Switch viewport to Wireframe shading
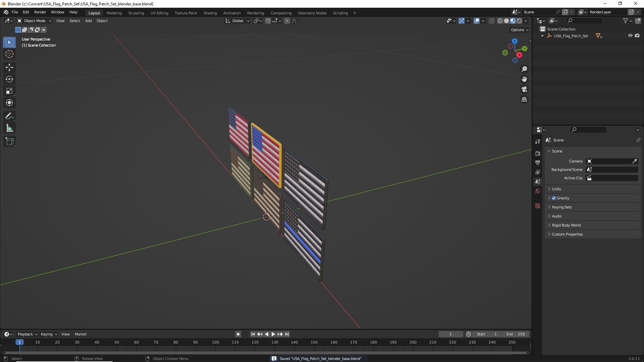The image size is (644, 362). pyautogui.click(x=500, y=21)
